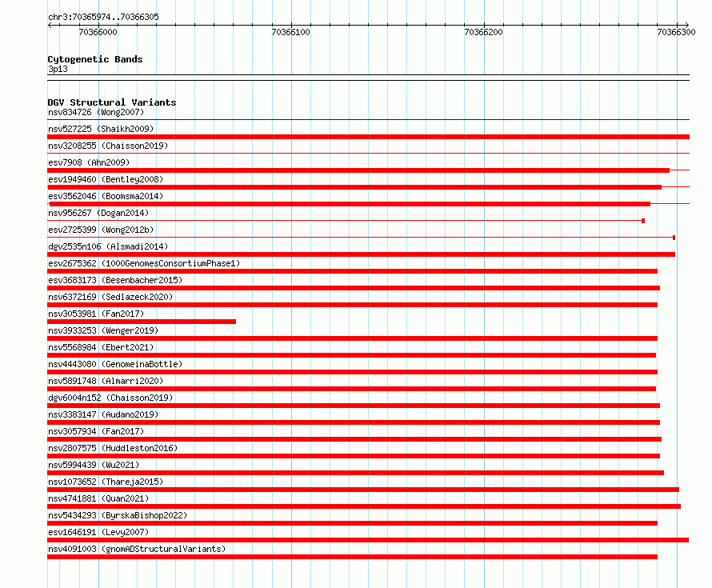Open variant nsv3208255 (Chaisson2019)
Viewport: 712px width, 588px height.
(108, 146)
